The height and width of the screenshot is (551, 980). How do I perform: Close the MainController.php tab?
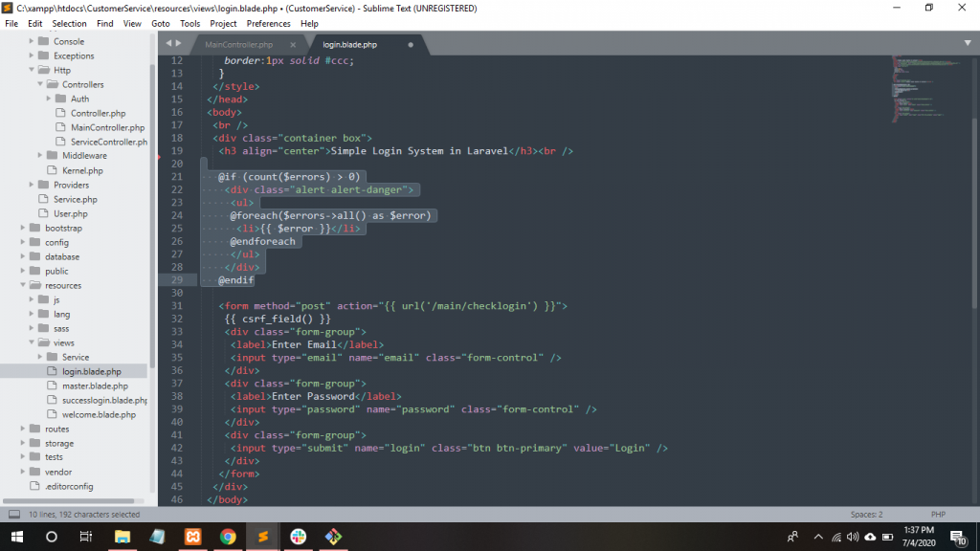click(293, 45)
